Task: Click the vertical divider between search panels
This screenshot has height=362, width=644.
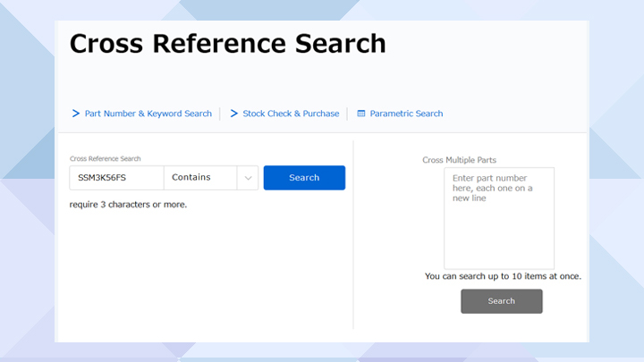Action: click(x=353, y=234)
